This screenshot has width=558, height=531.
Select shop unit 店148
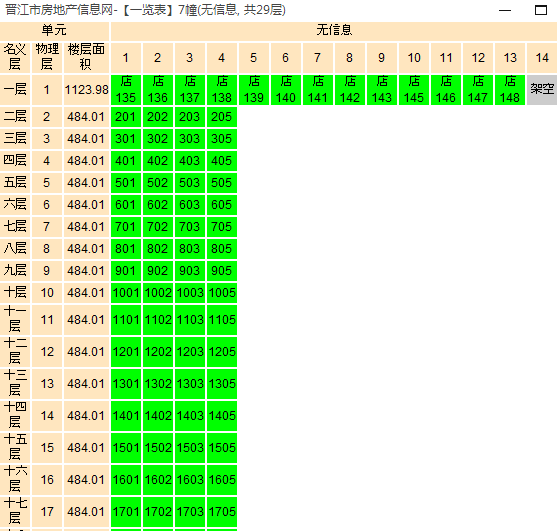(x=510, y=90)
